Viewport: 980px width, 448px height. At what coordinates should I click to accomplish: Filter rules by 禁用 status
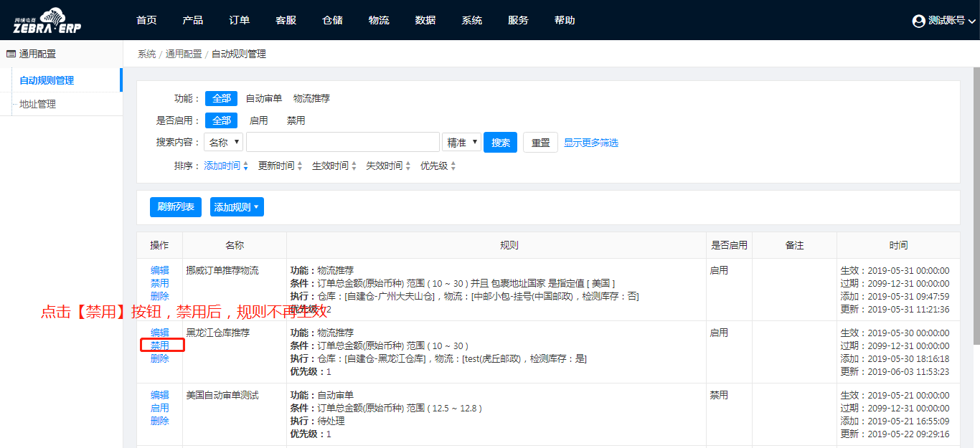(x=296, y=120)
